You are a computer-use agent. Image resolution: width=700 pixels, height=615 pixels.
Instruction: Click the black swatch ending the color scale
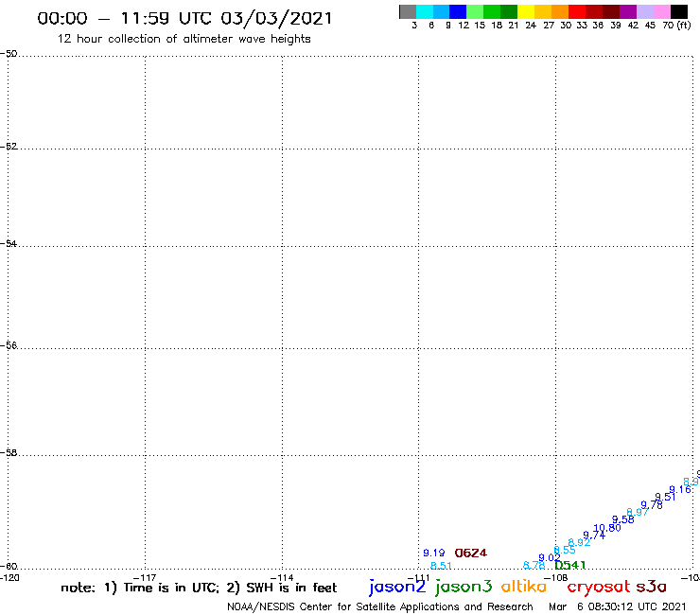[679, 11]
